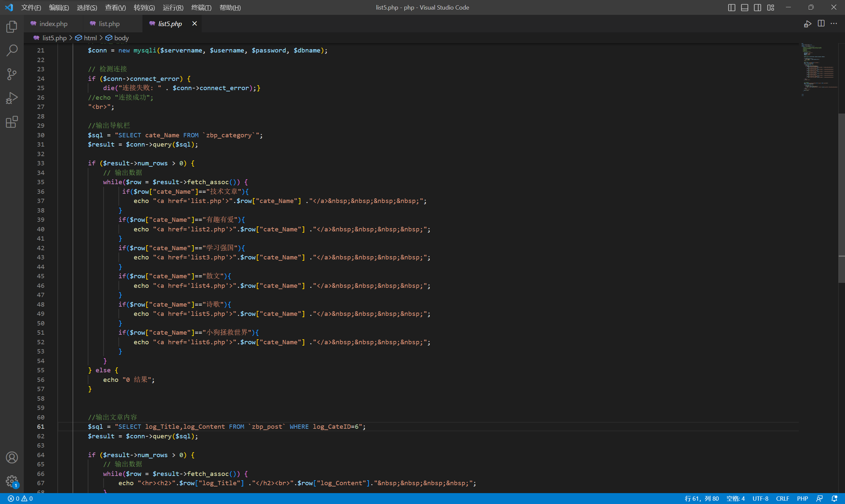
Task: Toggle the secondary side bar layout button
Action: pos(758,8)
